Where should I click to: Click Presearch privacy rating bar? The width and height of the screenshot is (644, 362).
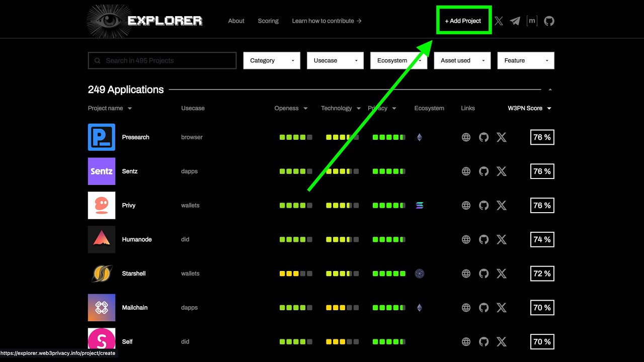point(389,137)
